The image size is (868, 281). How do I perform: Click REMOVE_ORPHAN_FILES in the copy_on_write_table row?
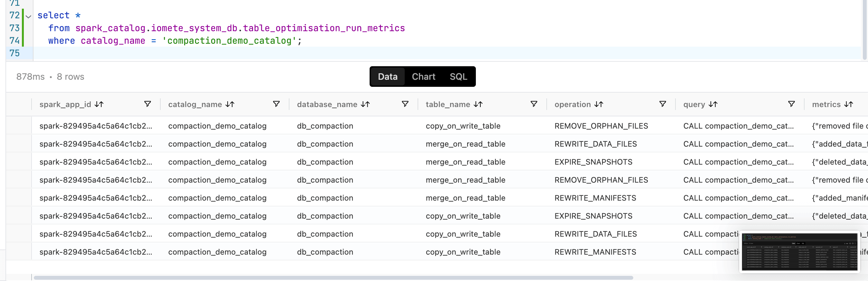pos(601,126)
